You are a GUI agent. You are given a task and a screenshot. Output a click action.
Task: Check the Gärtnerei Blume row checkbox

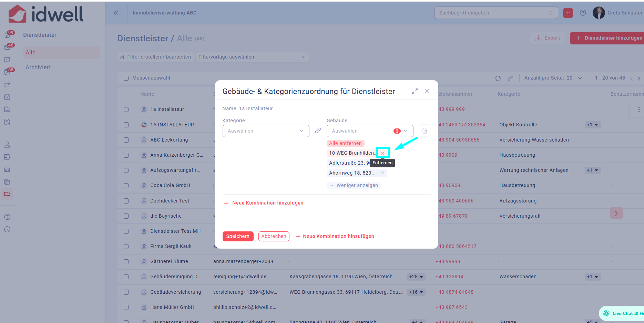[126, 262]
